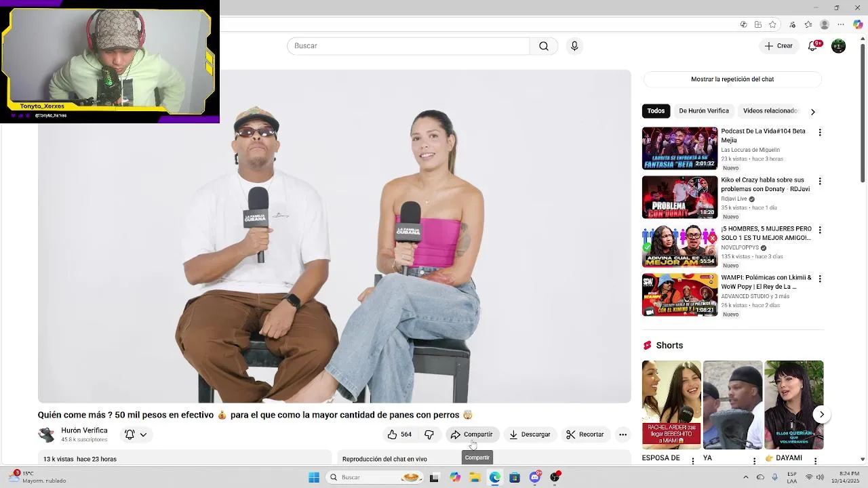This screenshot has height=488, width=868.
Task: Dislike the video with the thumbs-down icon
Action: (429, 434)
